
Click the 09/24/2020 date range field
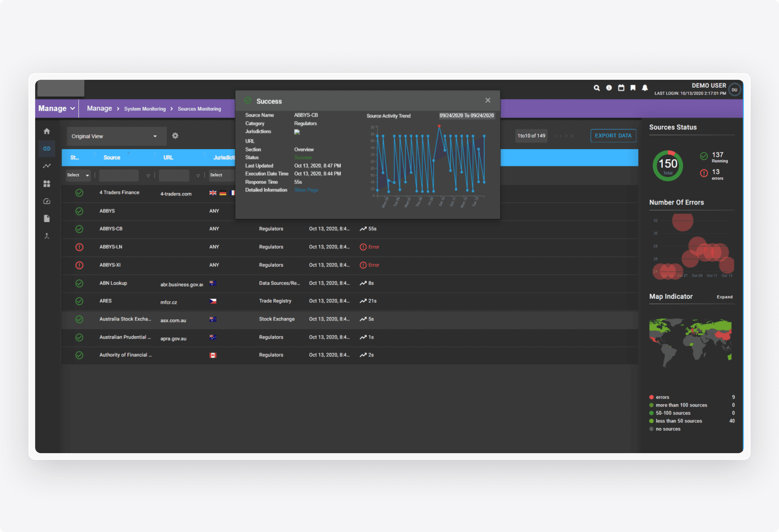click(x=467, y=115)
